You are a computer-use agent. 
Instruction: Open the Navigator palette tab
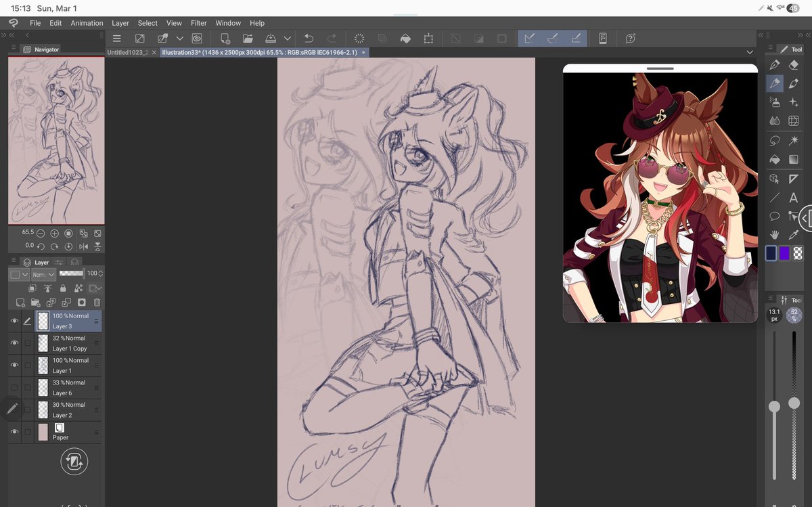pyautogui.click(x=41, y=49)
